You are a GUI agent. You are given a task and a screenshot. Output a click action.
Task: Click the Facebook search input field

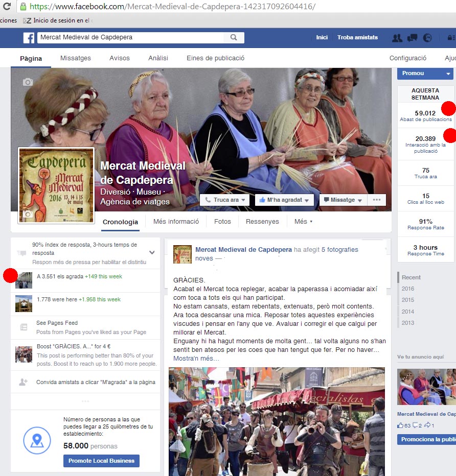click(x=130, y=38)
